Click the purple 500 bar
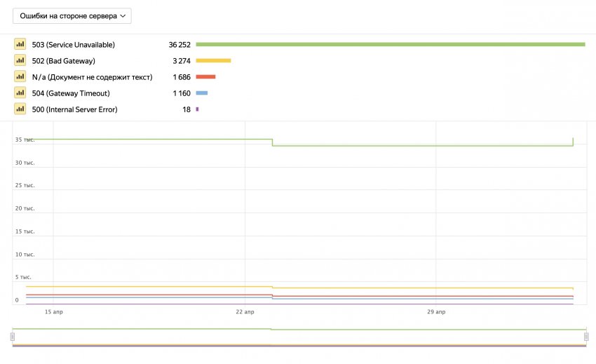 coord(197,109)
